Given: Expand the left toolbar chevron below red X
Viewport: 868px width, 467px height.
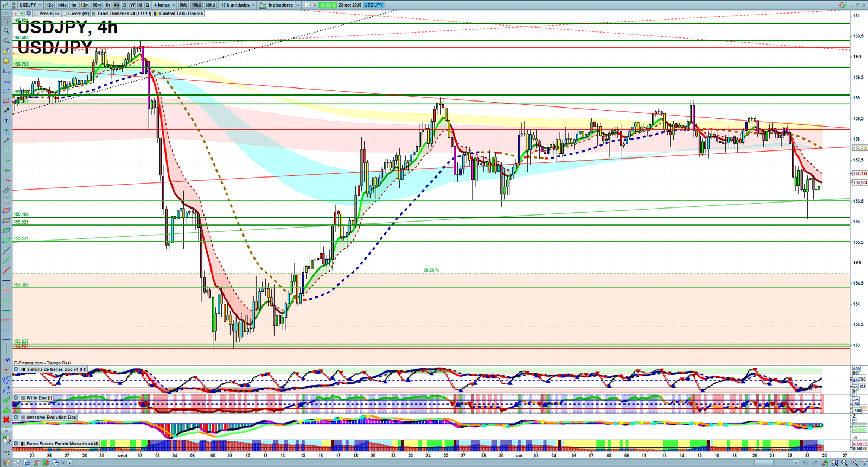Looking at the screenshot, I should (7, 430).
